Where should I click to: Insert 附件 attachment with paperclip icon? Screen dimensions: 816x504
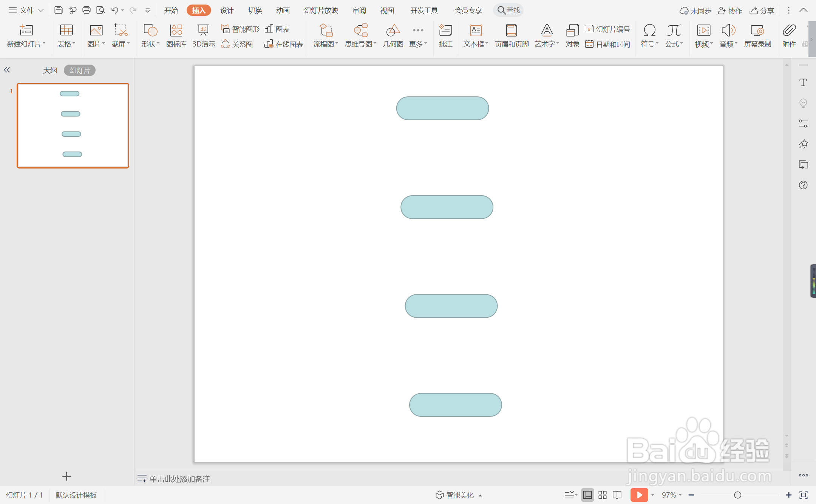(789, 36)
